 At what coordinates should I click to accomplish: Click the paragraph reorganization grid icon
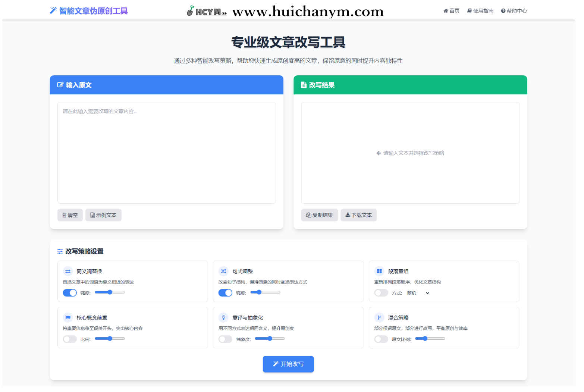click(379, 271)
